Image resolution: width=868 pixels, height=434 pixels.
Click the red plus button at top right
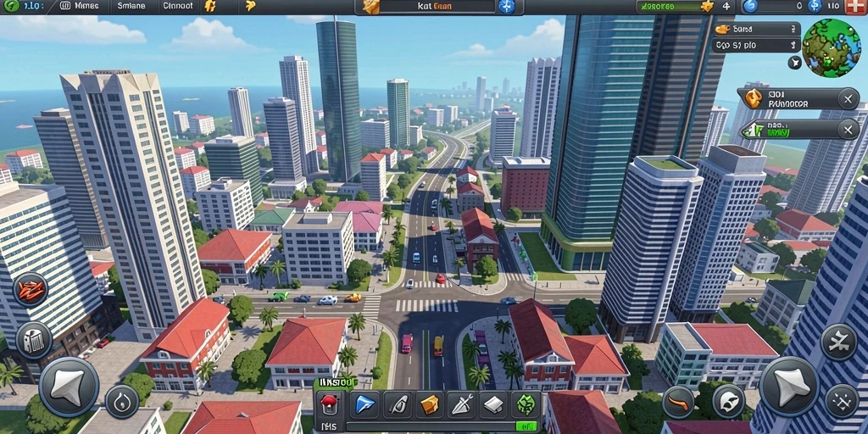pyautogui.click(x=855, y=7)
